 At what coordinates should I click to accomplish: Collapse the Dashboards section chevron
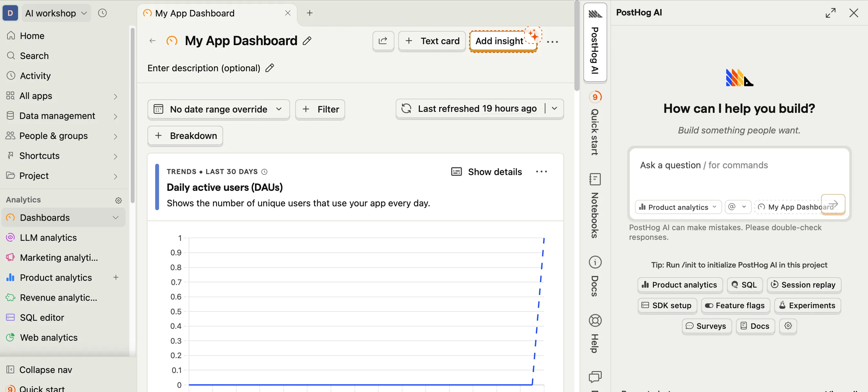coord(116,217)
